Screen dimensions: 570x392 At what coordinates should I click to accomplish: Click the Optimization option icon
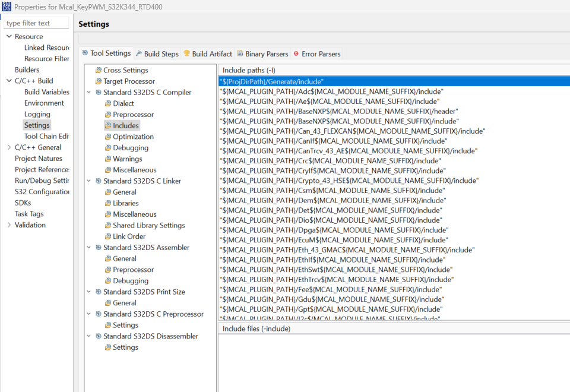tap(108, 137)
